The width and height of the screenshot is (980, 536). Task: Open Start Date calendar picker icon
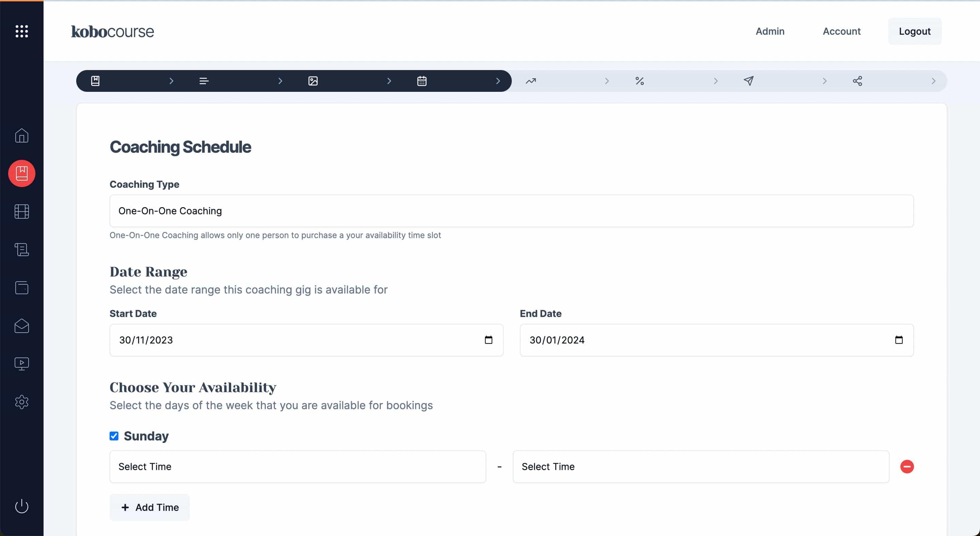489,340
